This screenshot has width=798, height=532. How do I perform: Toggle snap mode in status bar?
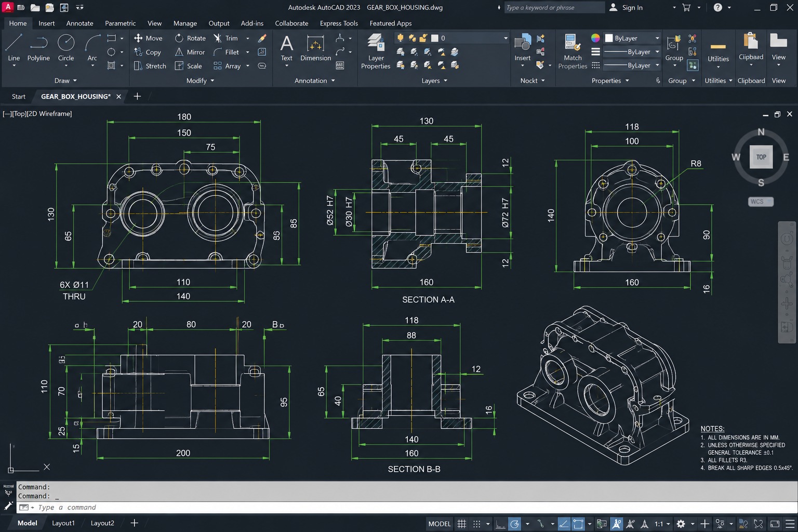click(476, 524)
